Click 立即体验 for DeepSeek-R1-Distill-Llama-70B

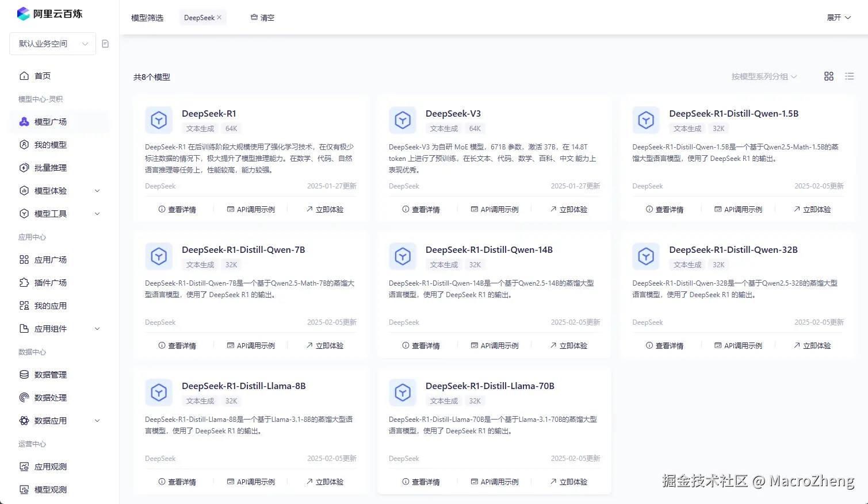click(568, 482)
